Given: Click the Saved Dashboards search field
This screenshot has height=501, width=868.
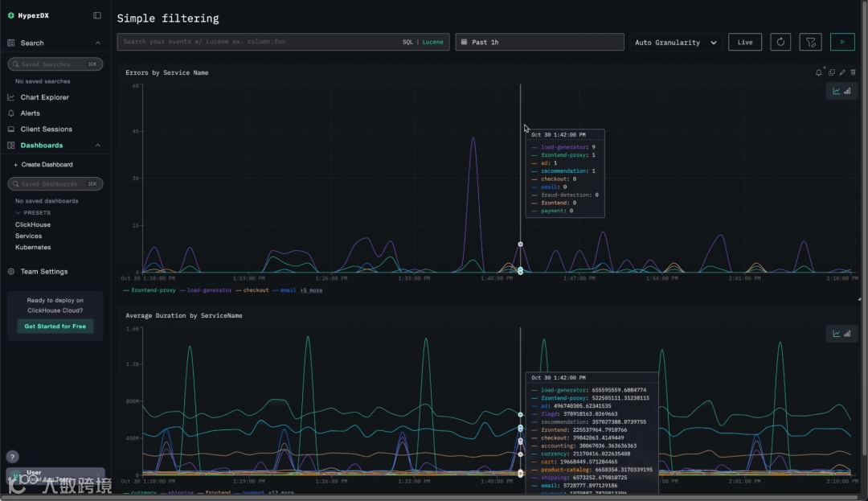Looking at the screenshot, I should coord(55,184).
